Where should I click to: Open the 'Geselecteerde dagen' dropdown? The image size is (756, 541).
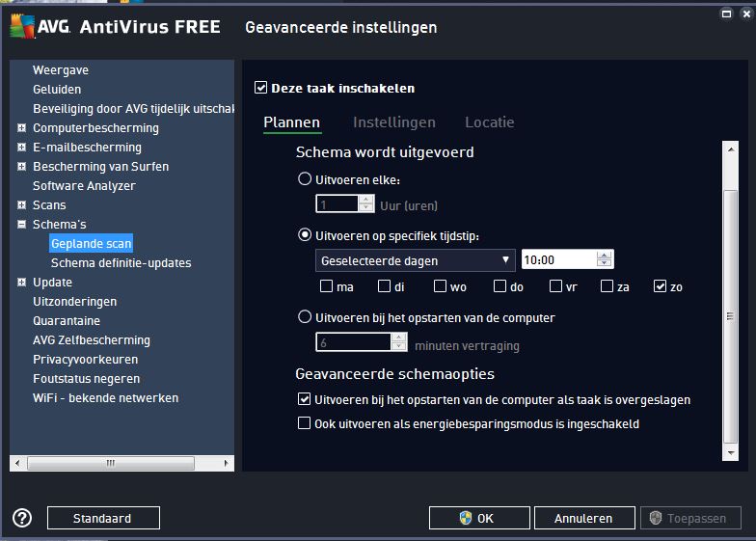tap(415, 260)
